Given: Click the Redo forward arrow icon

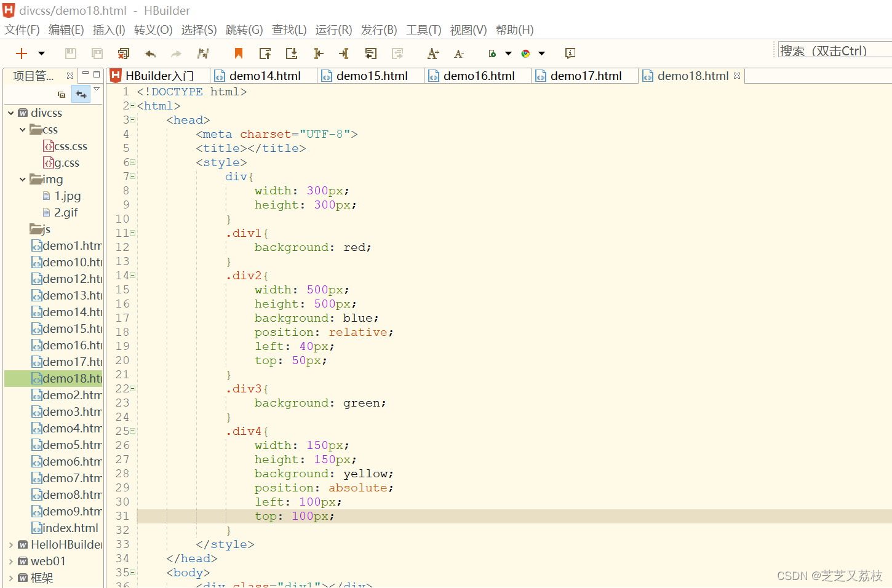Looking at the screenshot, I should 177,54.
